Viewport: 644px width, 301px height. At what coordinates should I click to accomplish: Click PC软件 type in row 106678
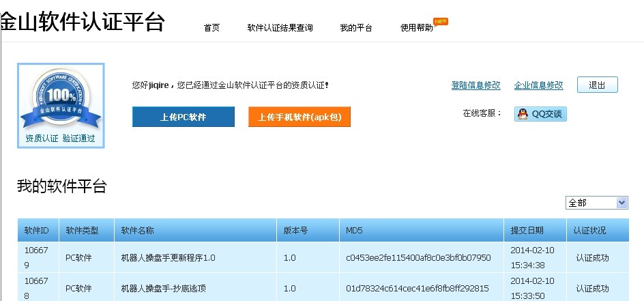coord(78,289)
